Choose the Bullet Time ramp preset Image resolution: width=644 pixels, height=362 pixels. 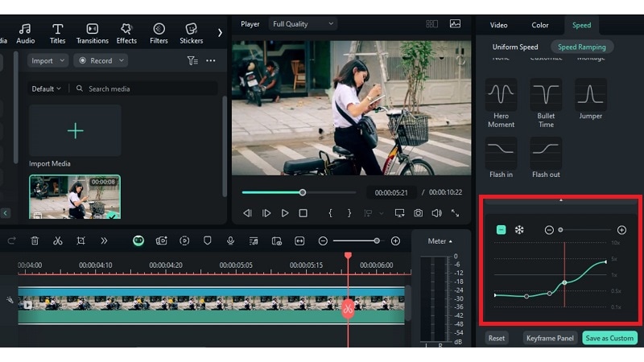(x=546, y=95)
